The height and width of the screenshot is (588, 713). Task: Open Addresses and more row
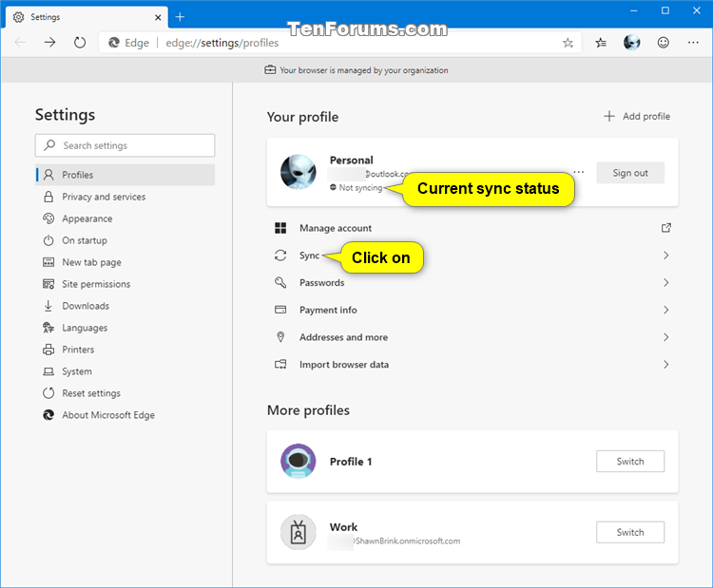(472, 337)
